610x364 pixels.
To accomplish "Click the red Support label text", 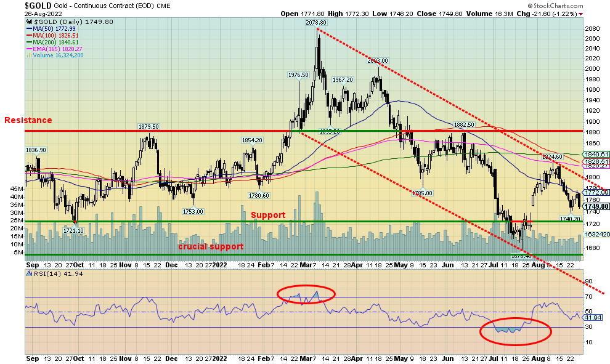I will [x=268, y=215].
